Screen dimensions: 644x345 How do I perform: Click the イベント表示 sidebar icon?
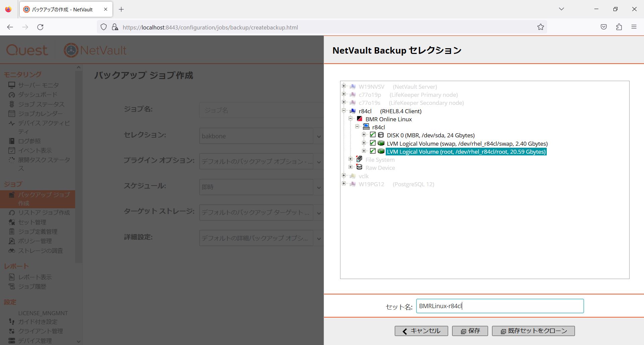(12, 150)
